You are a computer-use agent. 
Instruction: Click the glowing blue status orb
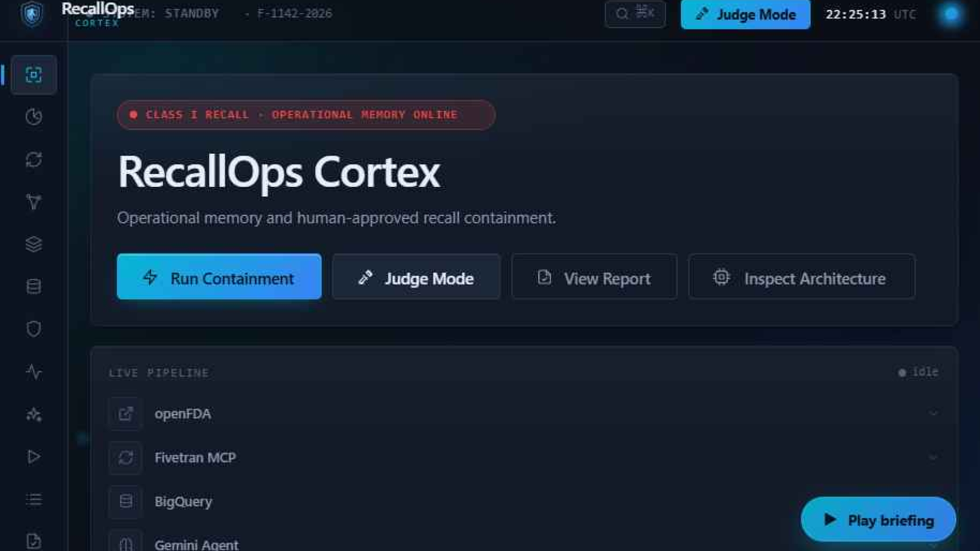click(951, 14)
